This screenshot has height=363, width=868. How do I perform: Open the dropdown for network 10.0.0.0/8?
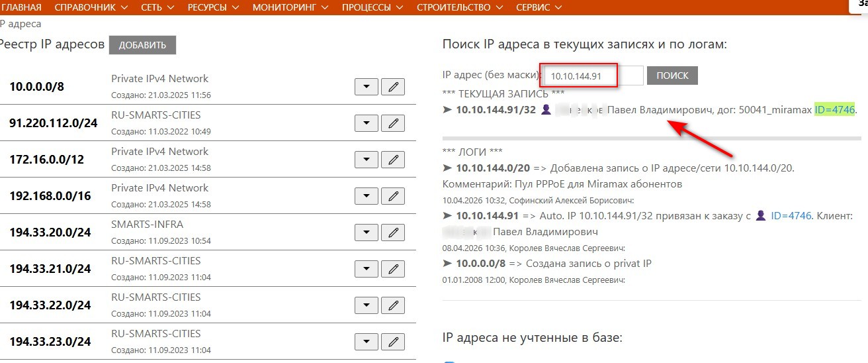(367, 87)
